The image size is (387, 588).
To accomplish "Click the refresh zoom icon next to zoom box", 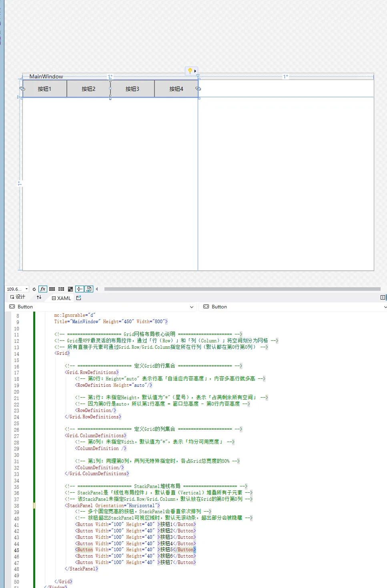I will [34, 289].
